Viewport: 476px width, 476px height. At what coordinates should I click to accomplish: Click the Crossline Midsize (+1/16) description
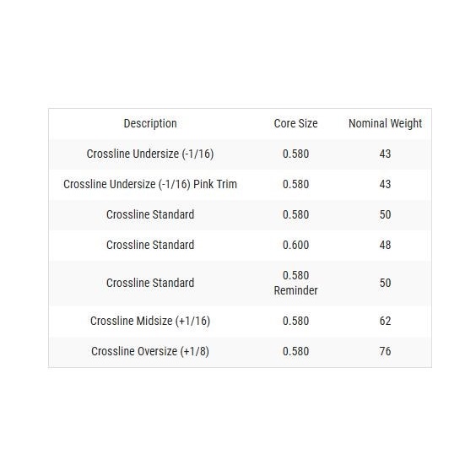pyautogui.click(x=150, y=321)
